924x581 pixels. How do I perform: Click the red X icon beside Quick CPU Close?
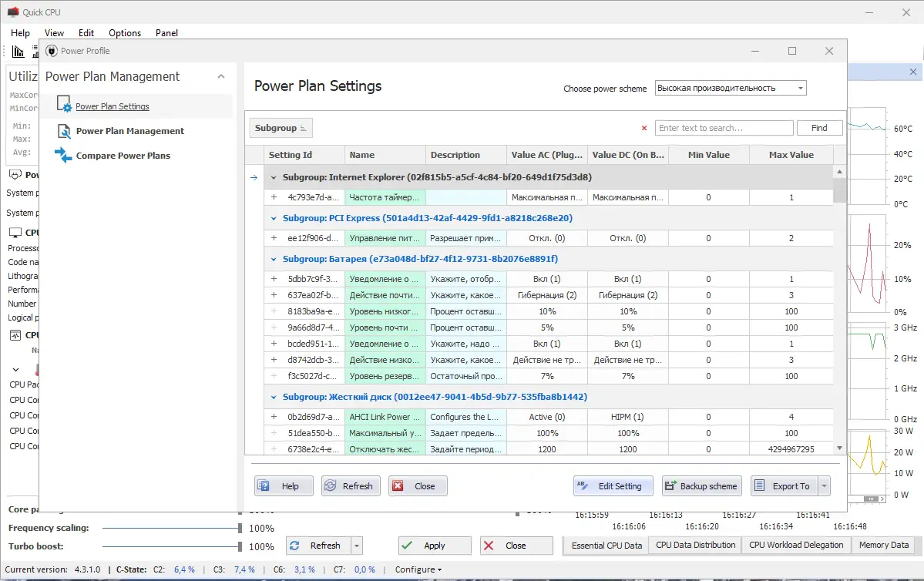click(489, 546)
